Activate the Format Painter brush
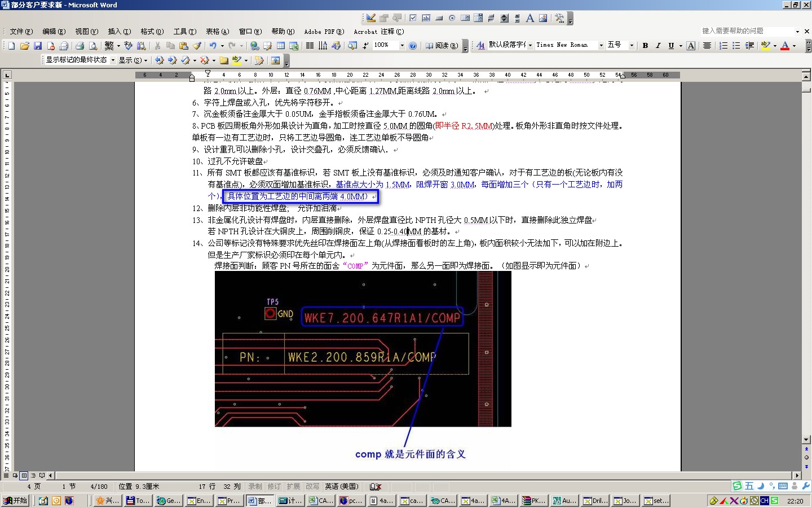 197,46
